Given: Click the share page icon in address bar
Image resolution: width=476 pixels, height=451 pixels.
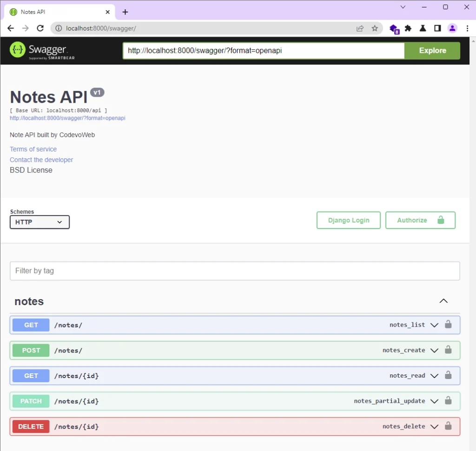Looking at the screenshot, I should (x=360, y=28).
